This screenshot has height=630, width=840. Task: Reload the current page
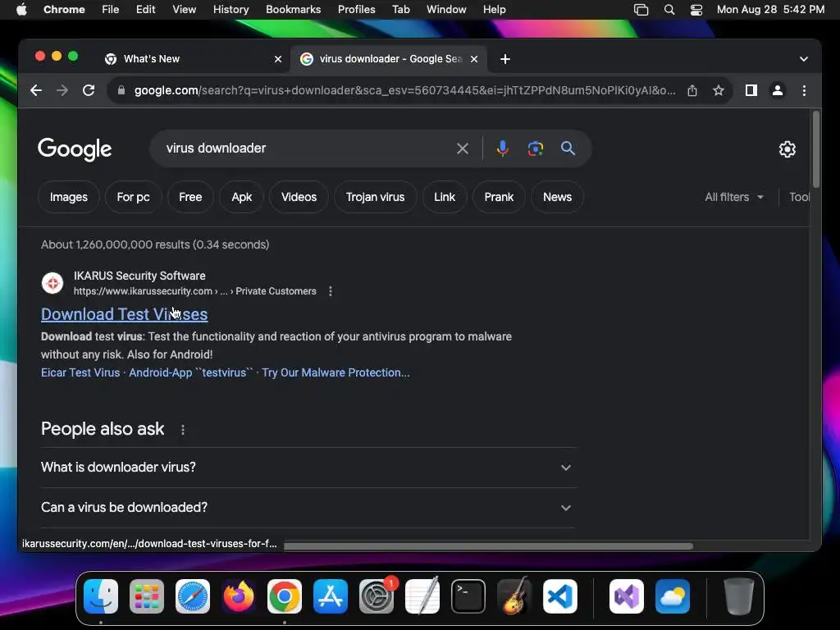tap(89, 90)
